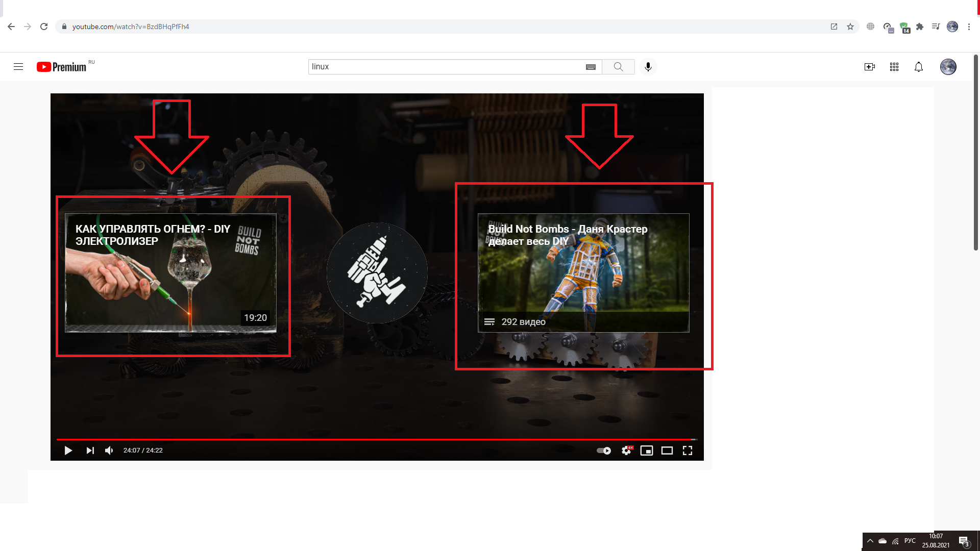Open the Chrome profile avatar
This screenshot has width=980, height=551.
coord(952,27)
